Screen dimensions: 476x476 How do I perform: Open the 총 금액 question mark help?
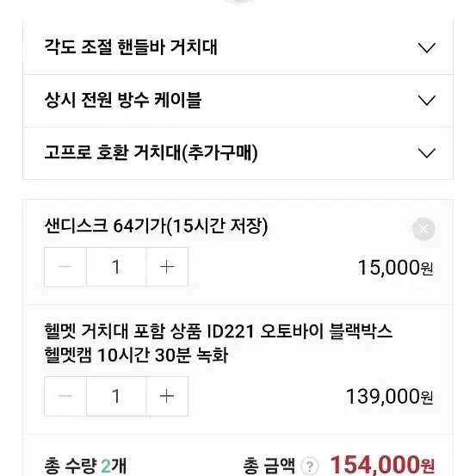pos(310,466)
